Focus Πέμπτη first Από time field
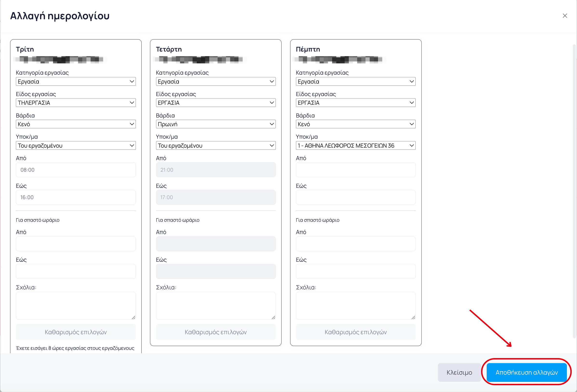Image resolution: width=577 pixels, height=392 pixels. [x=355, y=170]
